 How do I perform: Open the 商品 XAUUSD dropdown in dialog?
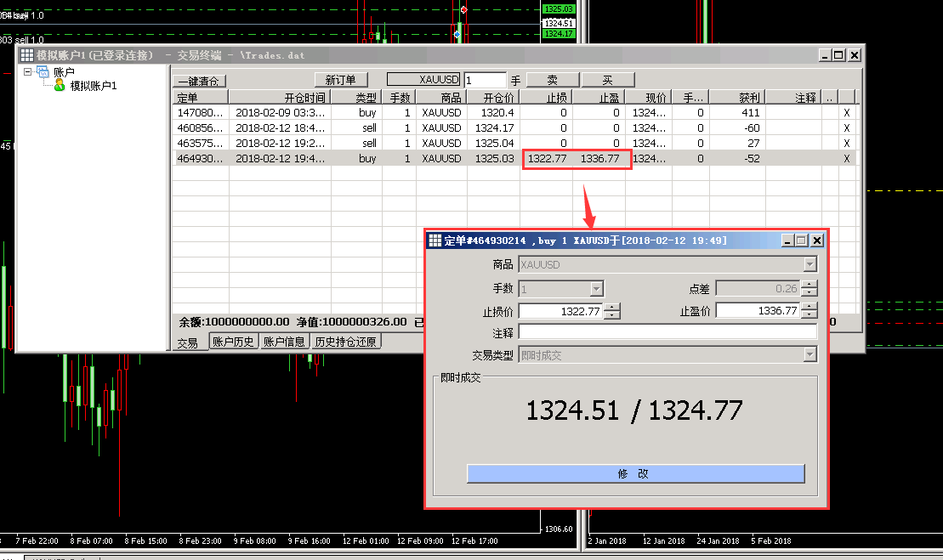810,265
